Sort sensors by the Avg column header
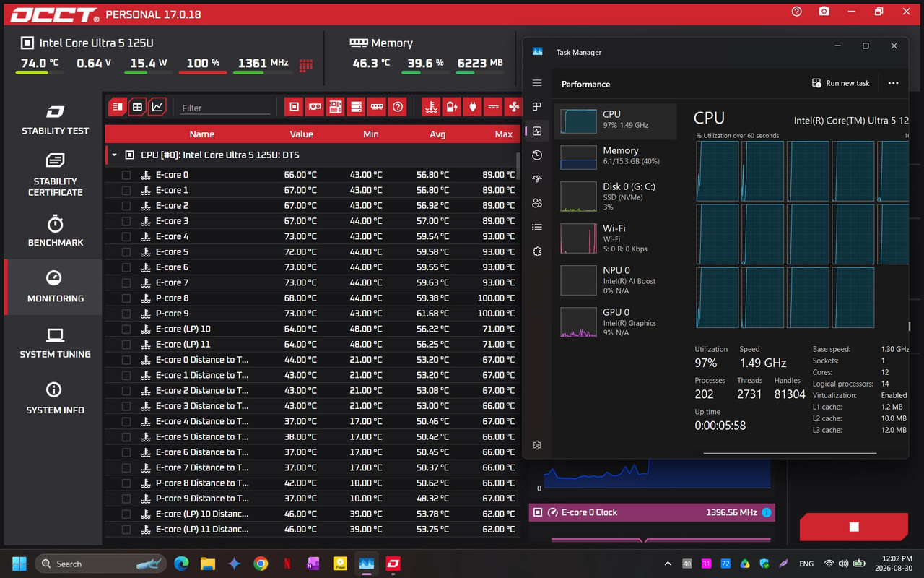 pyautogui.click(x=437, y=134)
